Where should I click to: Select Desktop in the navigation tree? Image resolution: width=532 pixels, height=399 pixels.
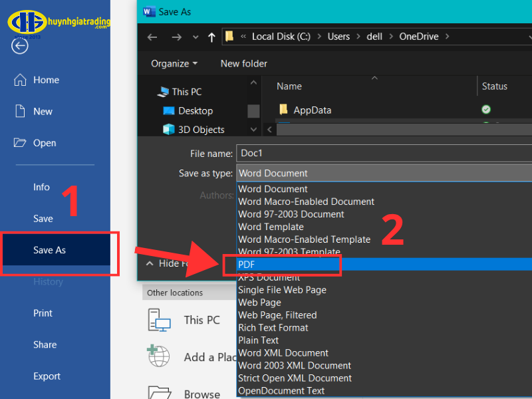tap(195, 111)
